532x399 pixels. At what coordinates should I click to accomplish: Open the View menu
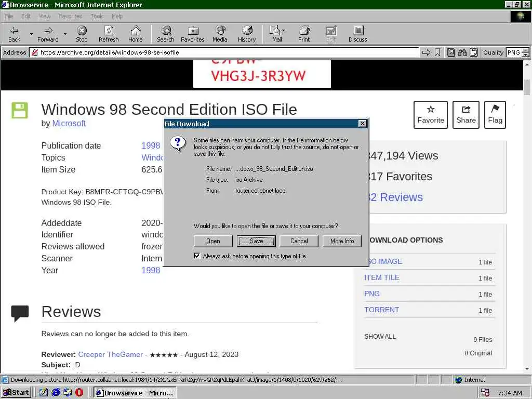tap(45, 16)
